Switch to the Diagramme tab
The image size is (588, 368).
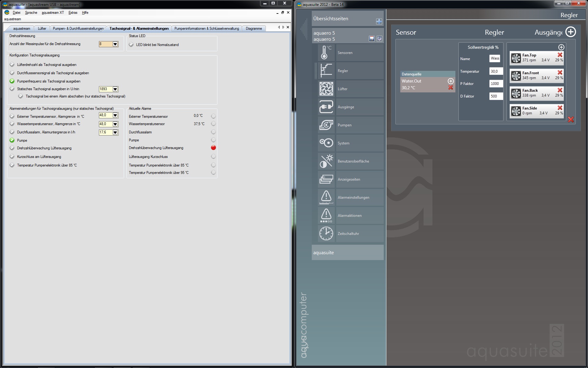coord(254,29)
